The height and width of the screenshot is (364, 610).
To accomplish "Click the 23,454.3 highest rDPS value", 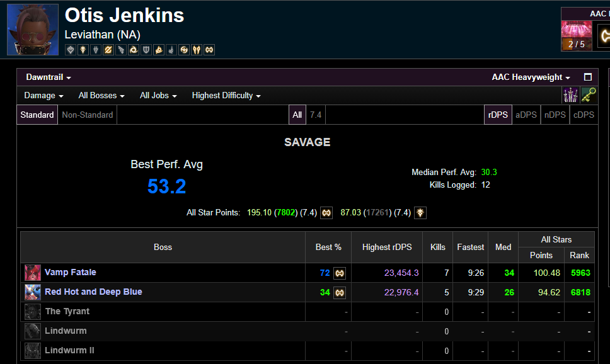I will tap(401, 273).
